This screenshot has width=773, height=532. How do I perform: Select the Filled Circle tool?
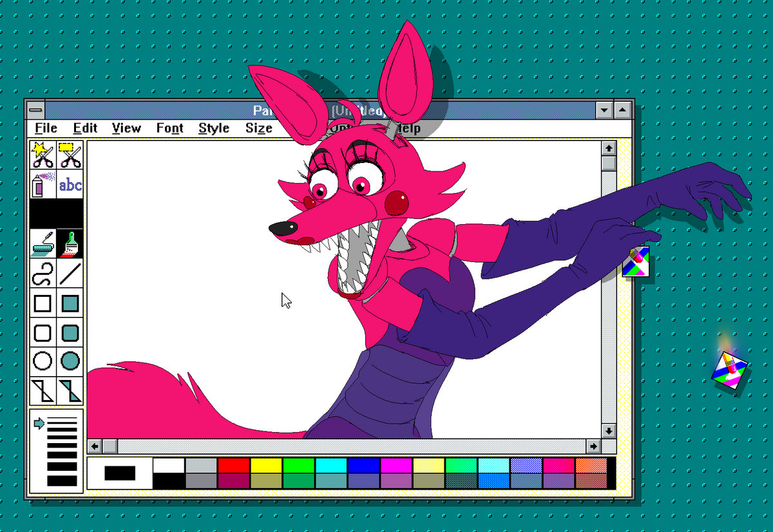[70, 361]
